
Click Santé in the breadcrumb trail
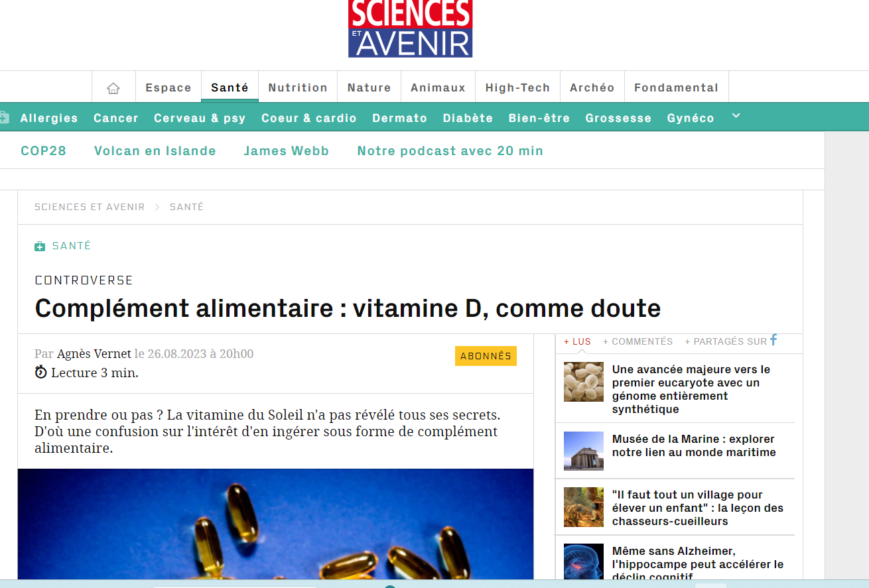186,207
